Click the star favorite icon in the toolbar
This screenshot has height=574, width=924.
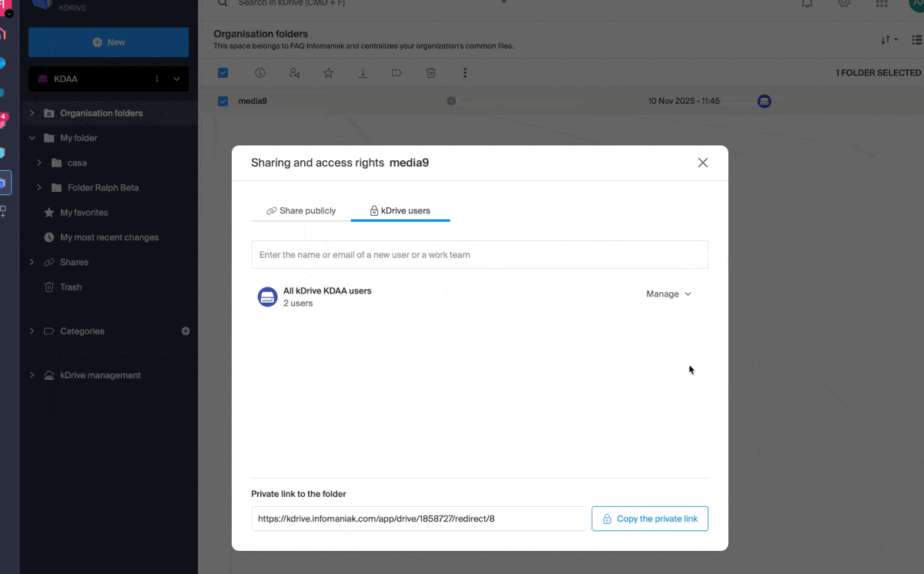coord(329,73)
